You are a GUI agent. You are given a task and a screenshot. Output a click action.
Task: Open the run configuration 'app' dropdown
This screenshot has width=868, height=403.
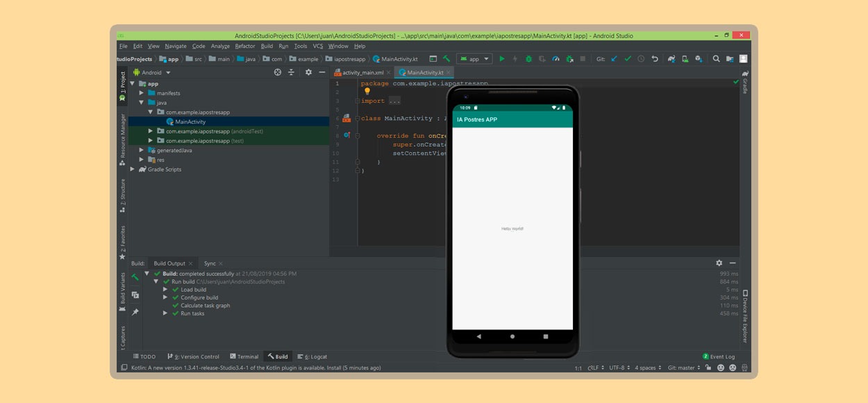[474, 59]
